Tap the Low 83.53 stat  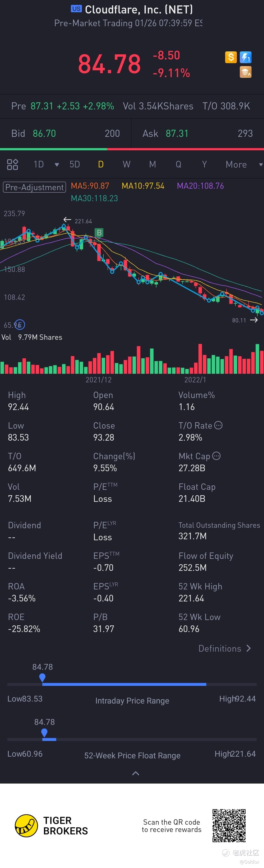[19, 432]
